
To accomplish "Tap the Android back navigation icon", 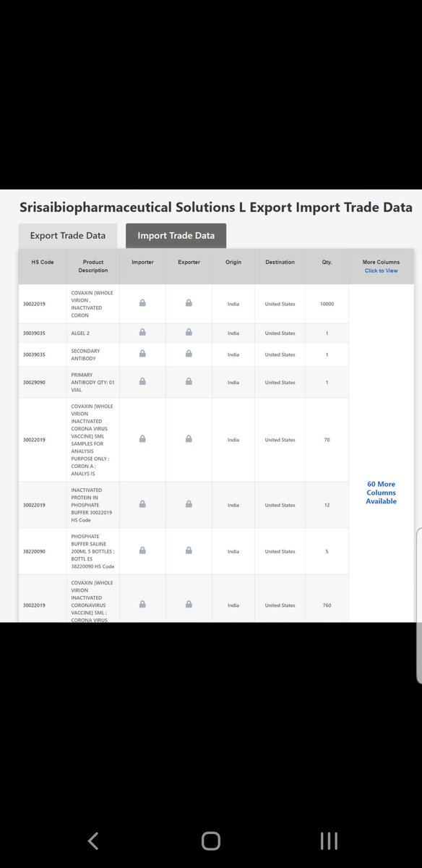I will tap(92, 840).
